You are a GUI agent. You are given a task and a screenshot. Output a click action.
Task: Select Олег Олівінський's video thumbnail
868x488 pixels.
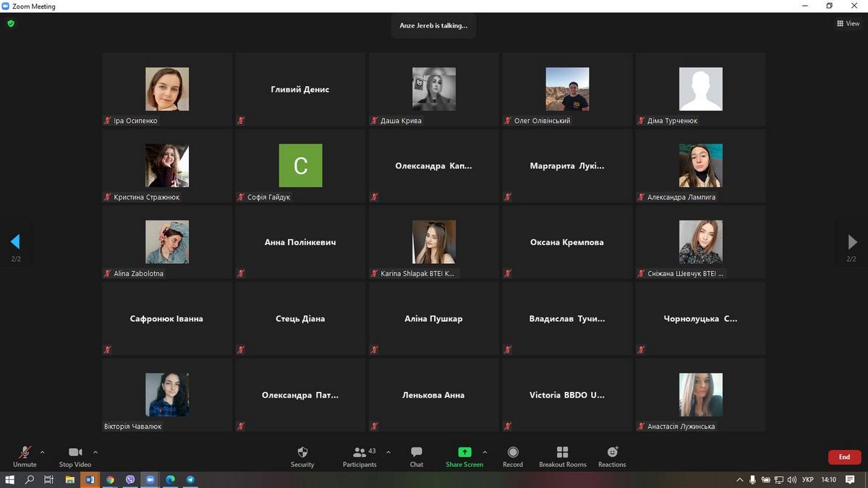567,89
